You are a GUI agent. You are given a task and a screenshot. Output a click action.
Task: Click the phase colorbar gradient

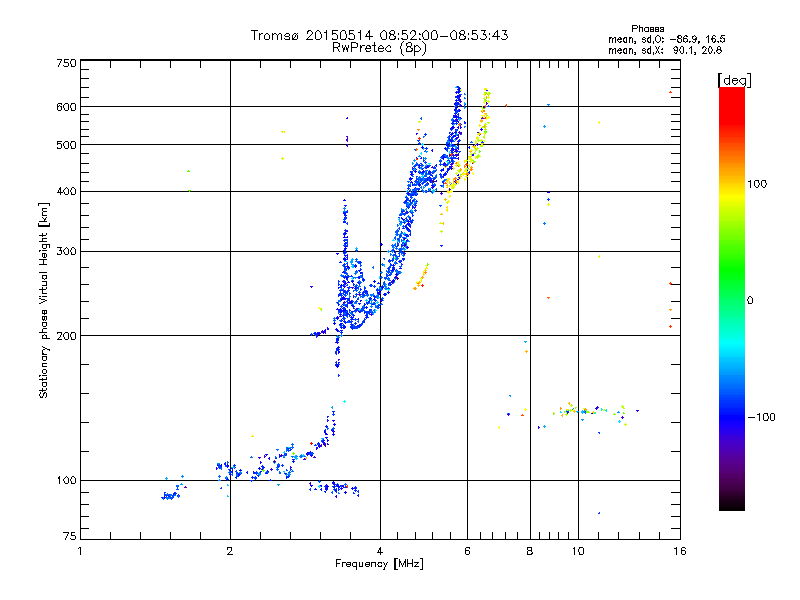pyautogui.click(x=732, y=298)
